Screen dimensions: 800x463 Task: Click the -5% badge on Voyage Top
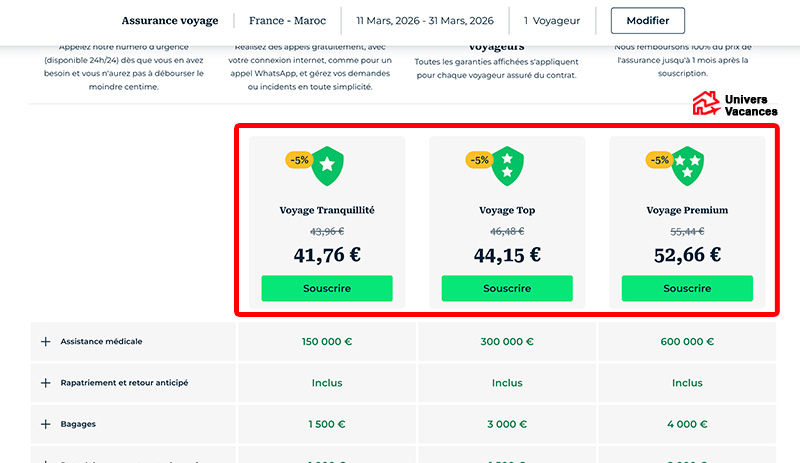(x=478, y=160)
